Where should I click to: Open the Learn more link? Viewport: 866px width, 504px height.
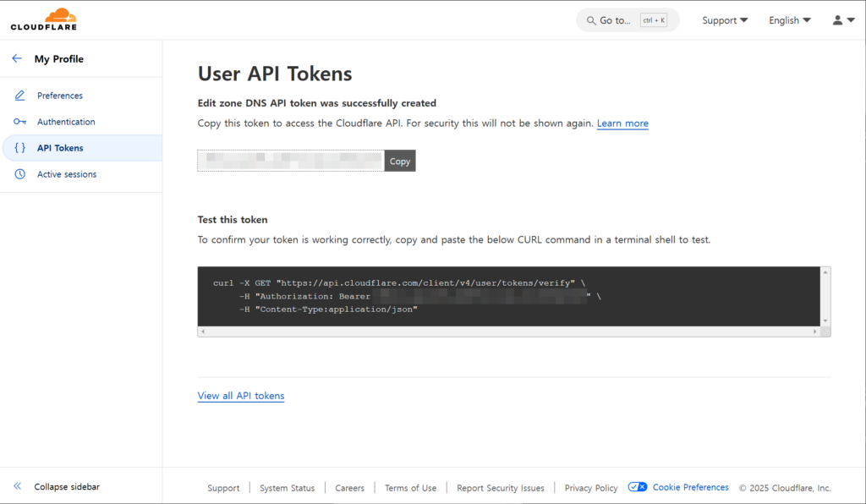coord(622,123)
